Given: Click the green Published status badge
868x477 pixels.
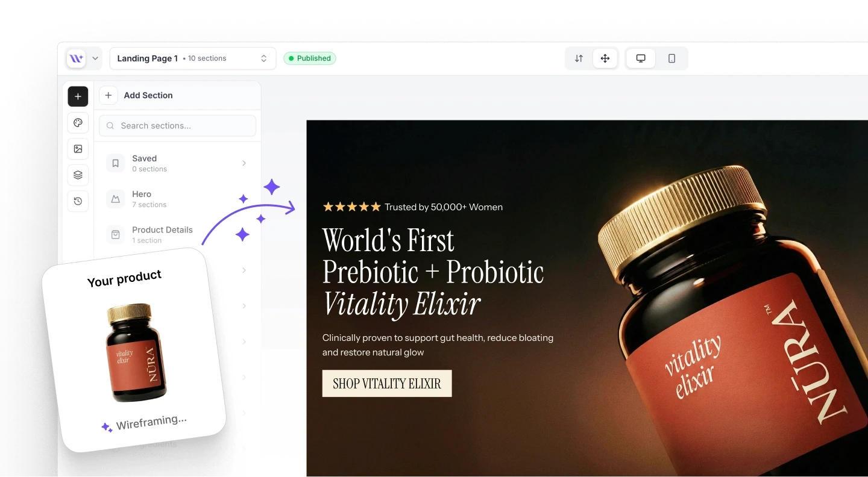Looking at the screenshot, I should pyautogui.click(x=310, y=58).
